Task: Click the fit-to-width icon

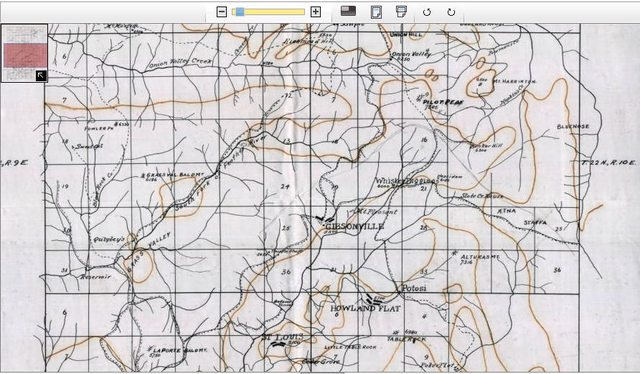Action: pos(401,11)
